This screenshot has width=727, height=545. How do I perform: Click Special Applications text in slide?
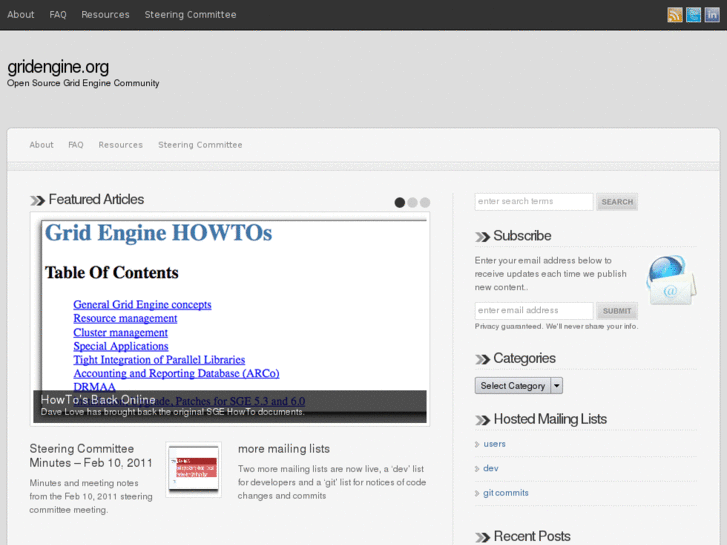(121, 346)
